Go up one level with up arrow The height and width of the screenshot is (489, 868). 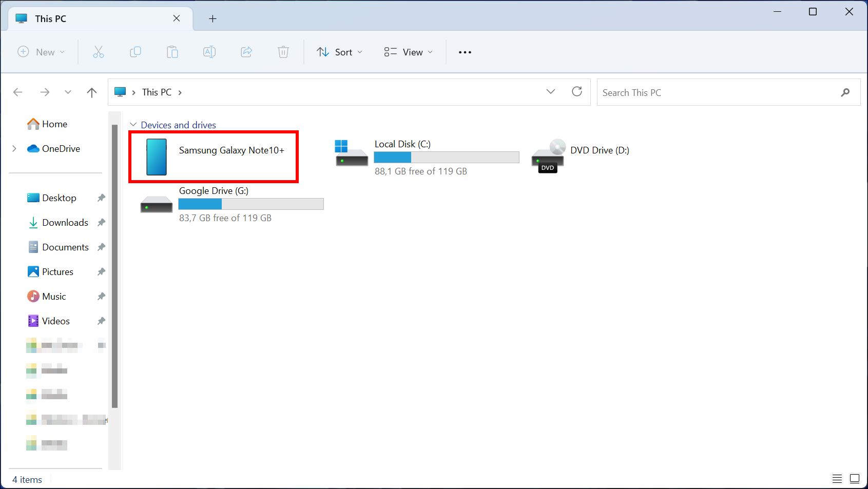(x=92, y=92)
